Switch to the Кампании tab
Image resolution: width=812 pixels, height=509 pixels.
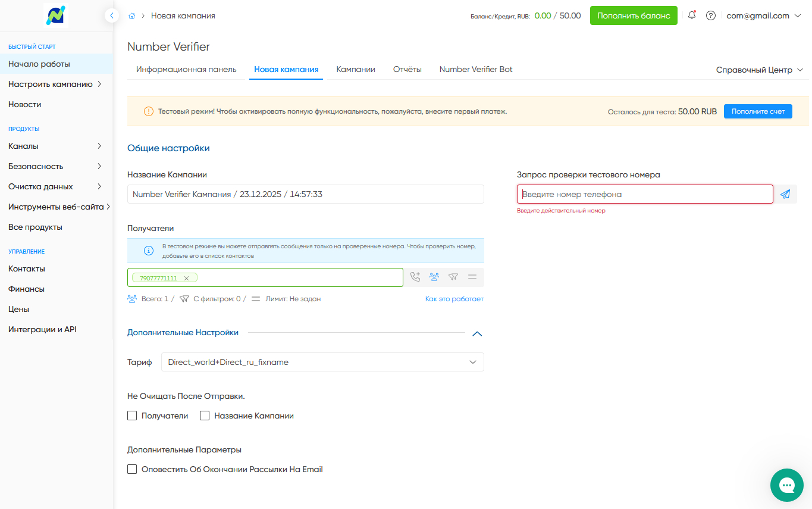tap(356, 69)
